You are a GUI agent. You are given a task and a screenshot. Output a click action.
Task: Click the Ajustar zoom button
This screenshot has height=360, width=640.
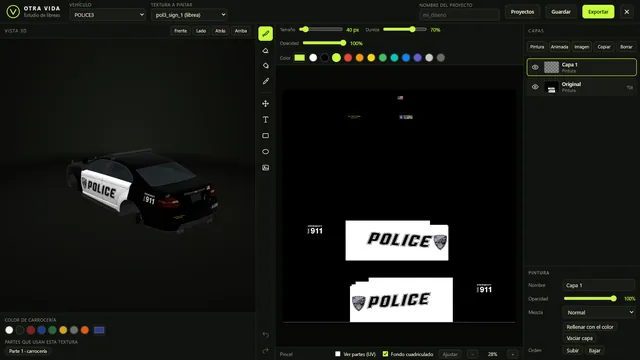tap(450, 354)
